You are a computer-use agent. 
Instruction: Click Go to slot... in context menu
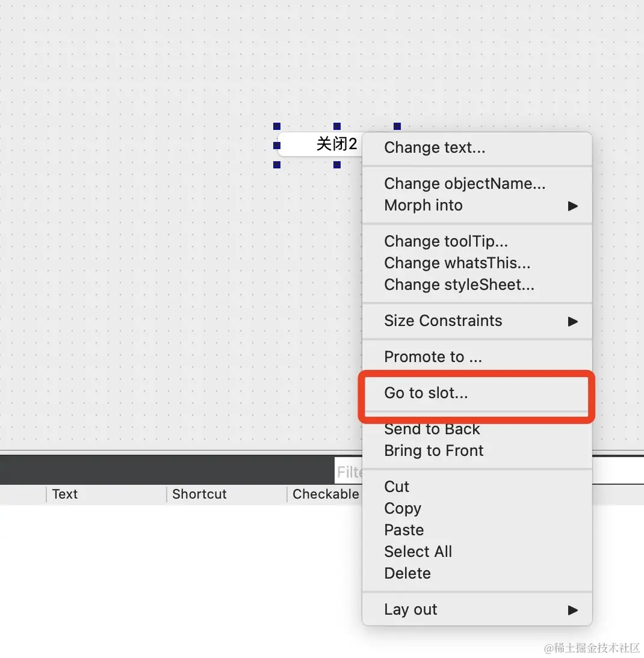pyautogui.click(x=477, y=393)
